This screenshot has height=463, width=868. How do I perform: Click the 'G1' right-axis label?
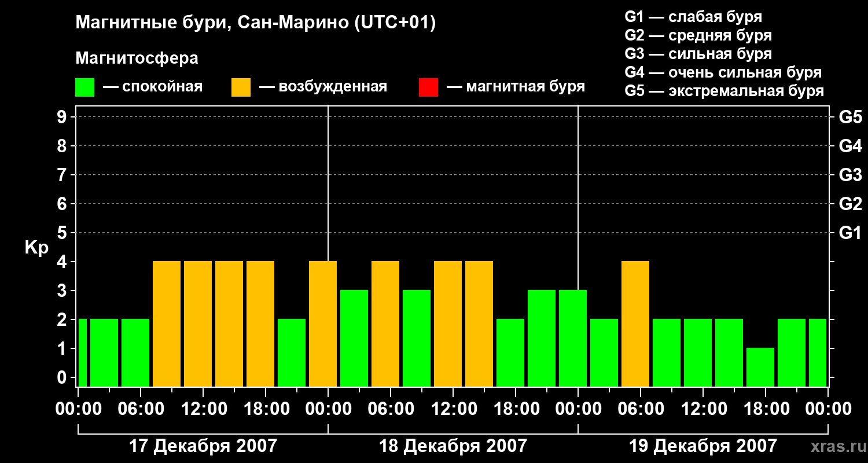pyautogui.click(x=851, y=233)
